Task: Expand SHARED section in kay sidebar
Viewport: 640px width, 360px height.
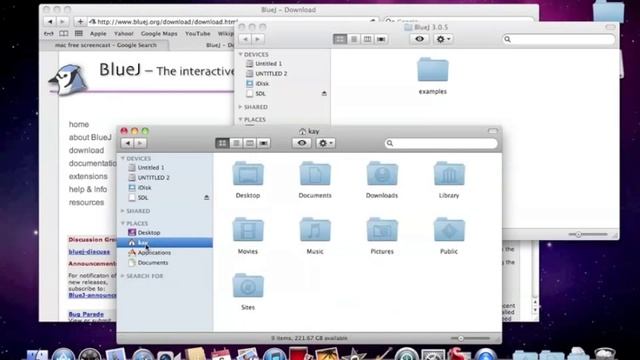Action: pyautogui.click(x=123, y=211)
